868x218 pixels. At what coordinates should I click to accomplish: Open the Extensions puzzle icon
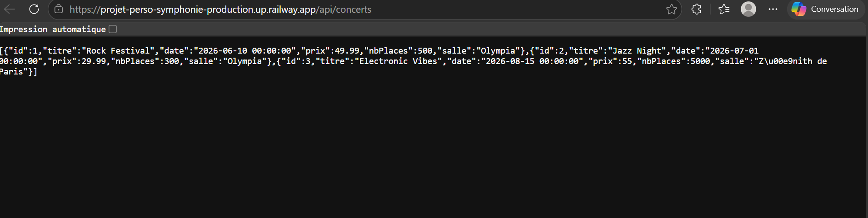696,9
